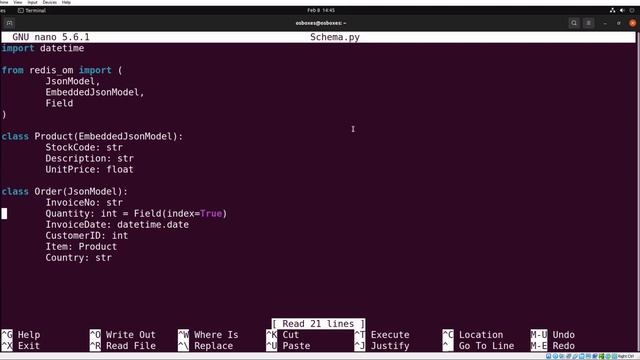This screenshot has width=640, height=360.
Task: Open the VirtualBox Input menu
Action: (x=32, y=2)
